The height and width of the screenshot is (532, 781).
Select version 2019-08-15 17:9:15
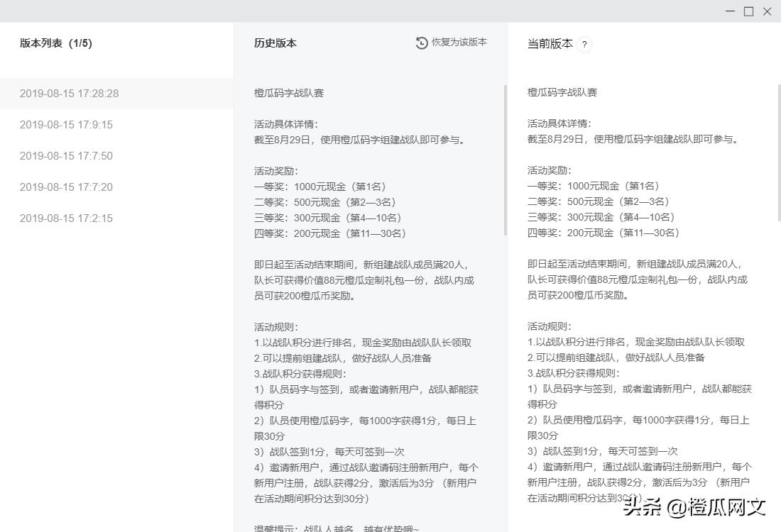(x=66, y=124)
